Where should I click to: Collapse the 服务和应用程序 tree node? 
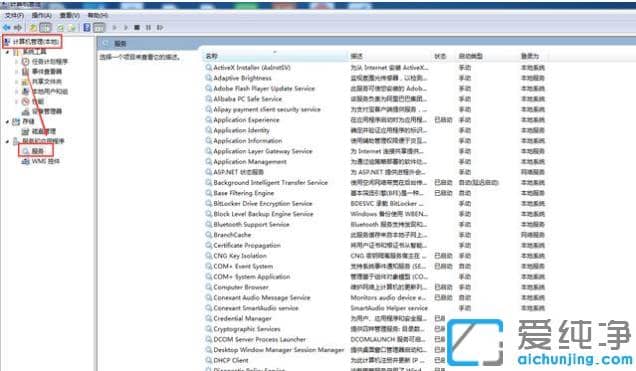8,142
